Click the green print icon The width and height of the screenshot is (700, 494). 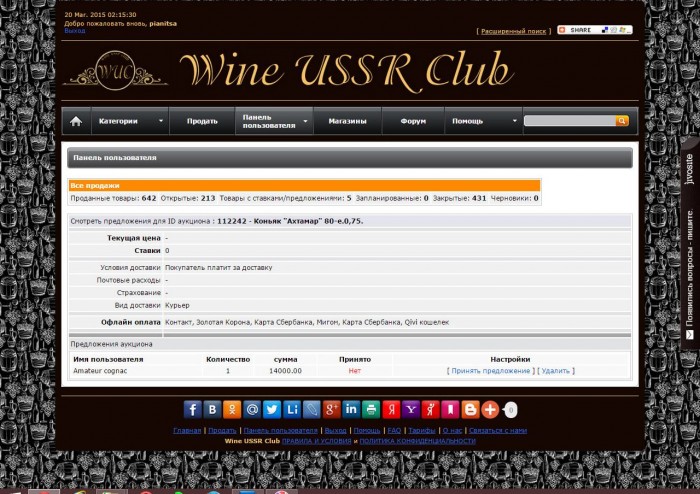pos(371,409)
